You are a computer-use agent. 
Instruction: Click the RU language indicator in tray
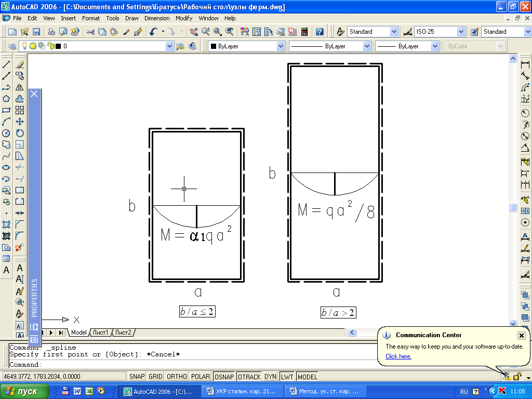(x=464, y=392)
